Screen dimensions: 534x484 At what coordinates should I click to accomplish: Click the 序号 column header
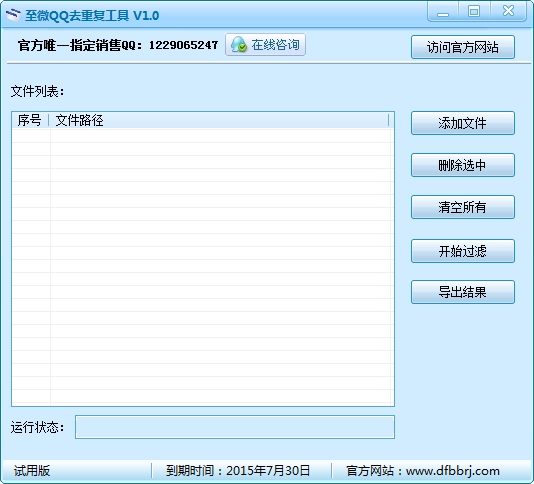[30, 120]
